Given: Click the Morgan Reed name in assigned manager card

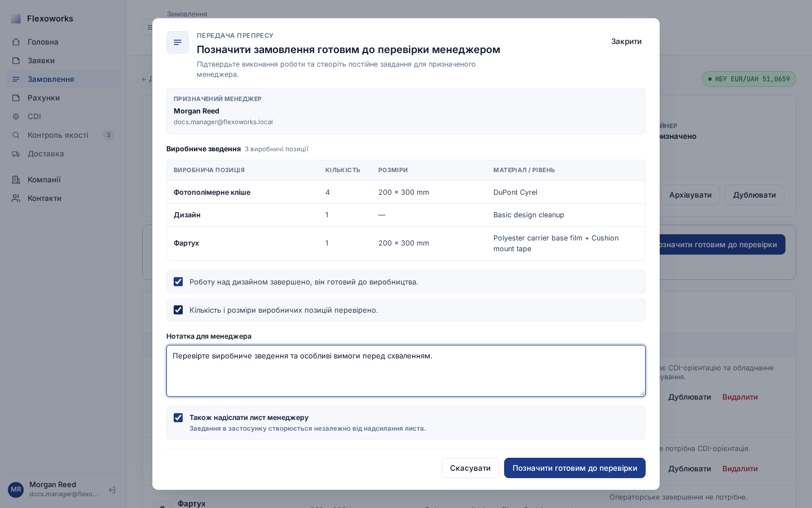Looking at the screenshot, I should click(x=196, y=111).
